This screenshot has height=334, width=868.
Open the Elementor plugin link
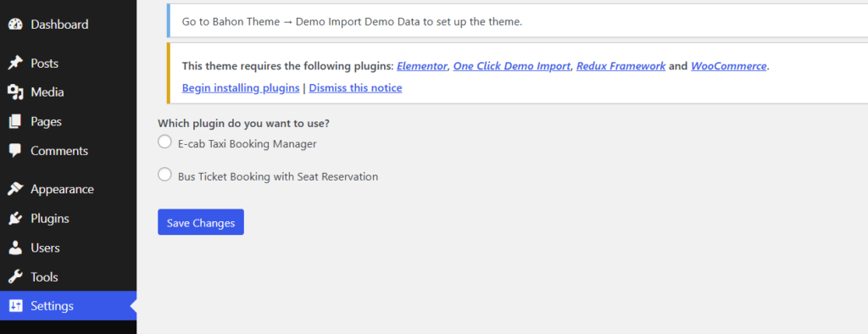[x=422, y=66]
